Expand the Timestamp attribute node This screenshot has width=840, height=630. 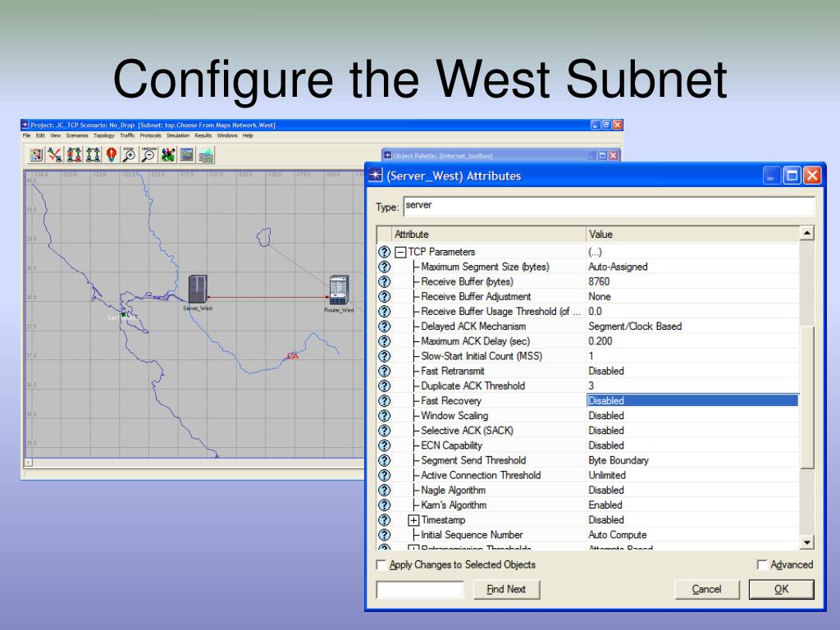point(413,520)
